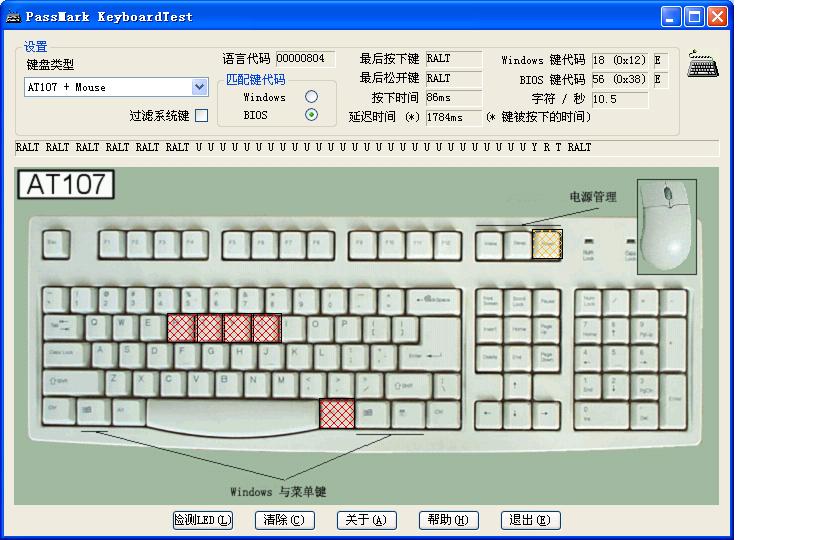Click the Windows 键代码 value 18 (0x12)
Screen dimensions: 840x540
tap(620, 60)
